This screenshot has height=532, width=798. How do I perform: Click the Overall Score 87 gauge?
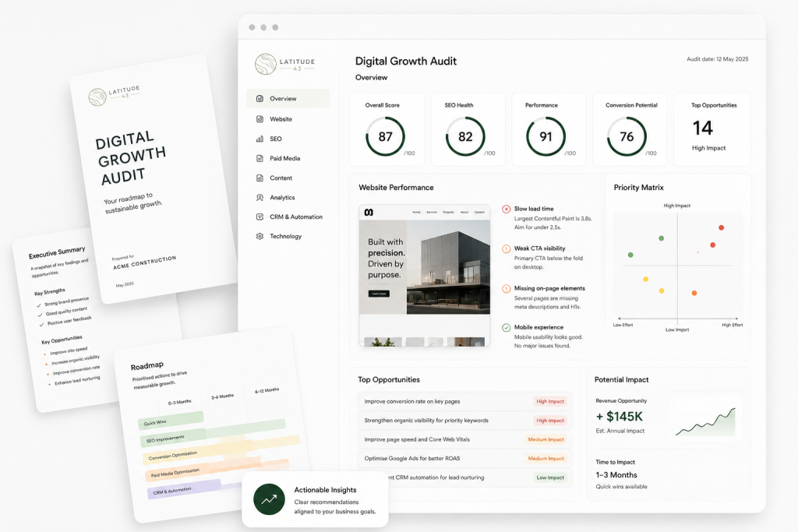point(385,137)
